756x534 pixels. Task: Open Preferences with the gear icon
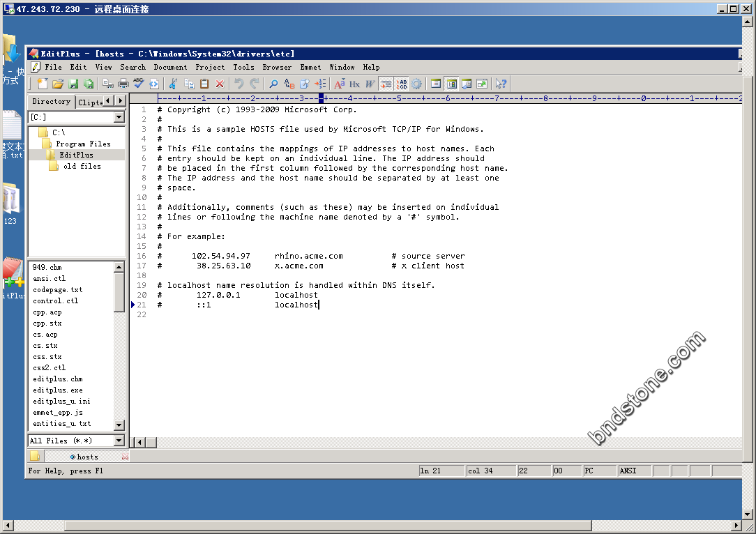(416, 84)
